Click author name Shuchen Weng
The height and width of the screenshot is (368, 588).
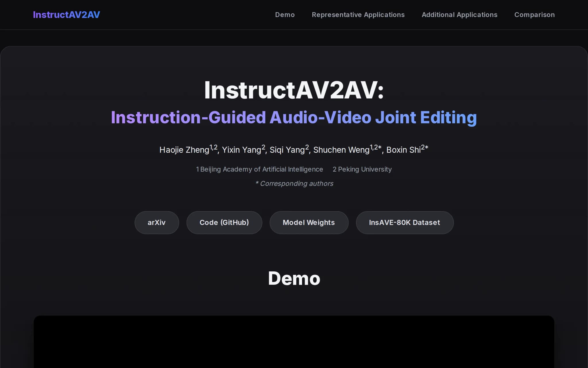tap(341, 150)
